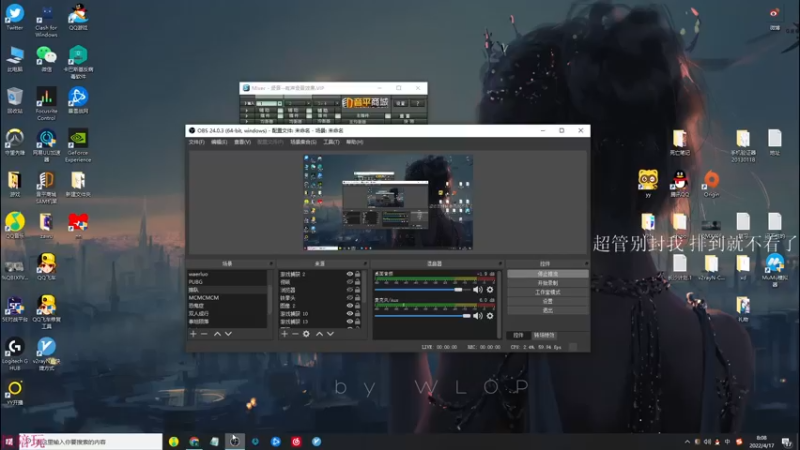Remove selected source with minus icon

tap(295, 334)
